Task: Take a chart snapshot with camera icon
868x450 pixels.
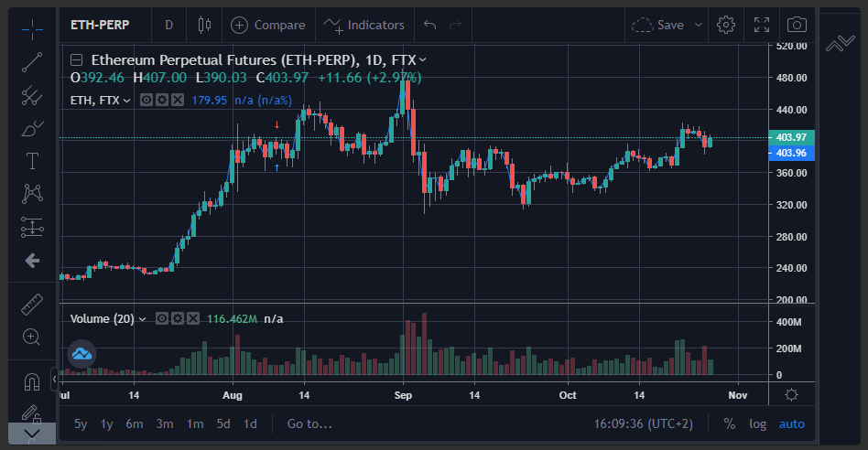Action: (797, 25)
